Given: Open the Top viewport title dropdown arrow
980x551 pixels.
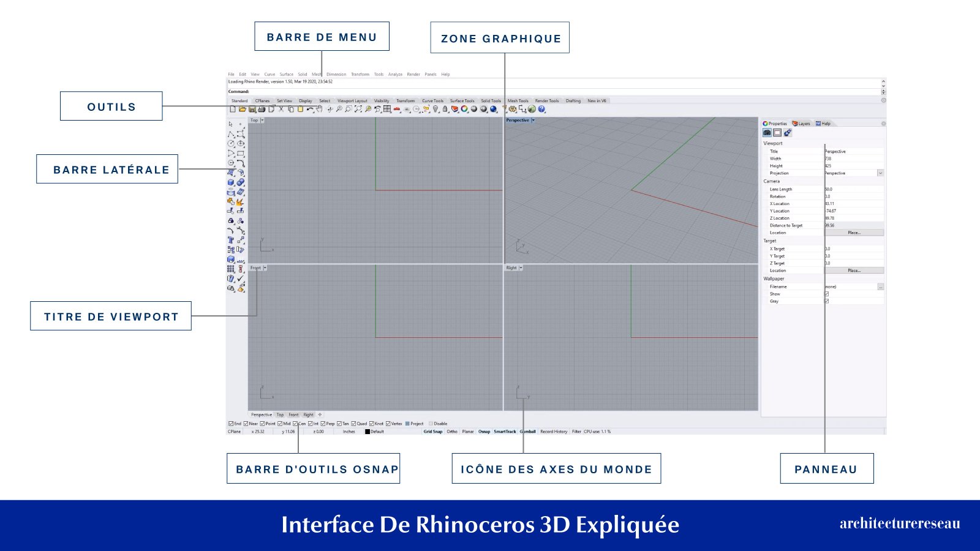Looking at the screenshot, I should (263, 121).
